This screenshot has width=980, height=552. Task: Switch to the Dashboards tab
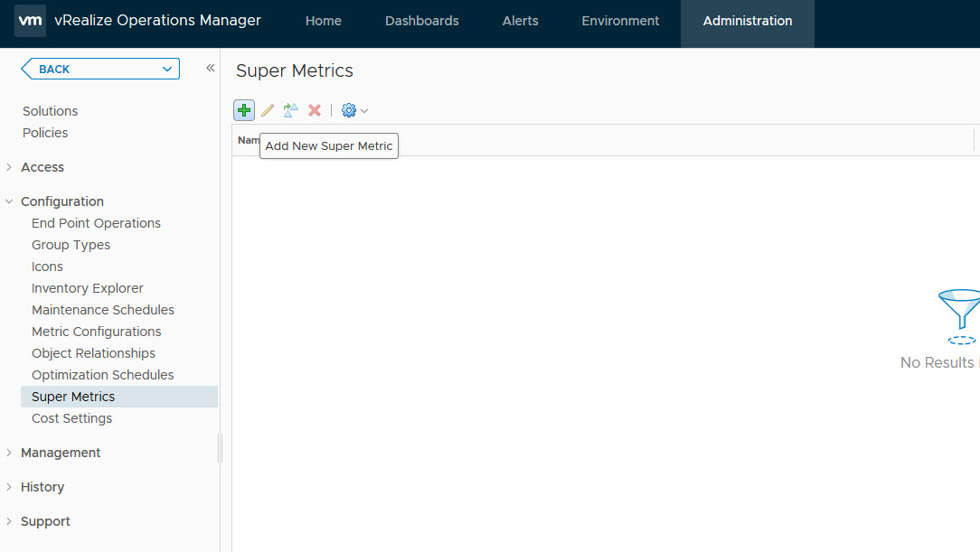tap(421, 21)
